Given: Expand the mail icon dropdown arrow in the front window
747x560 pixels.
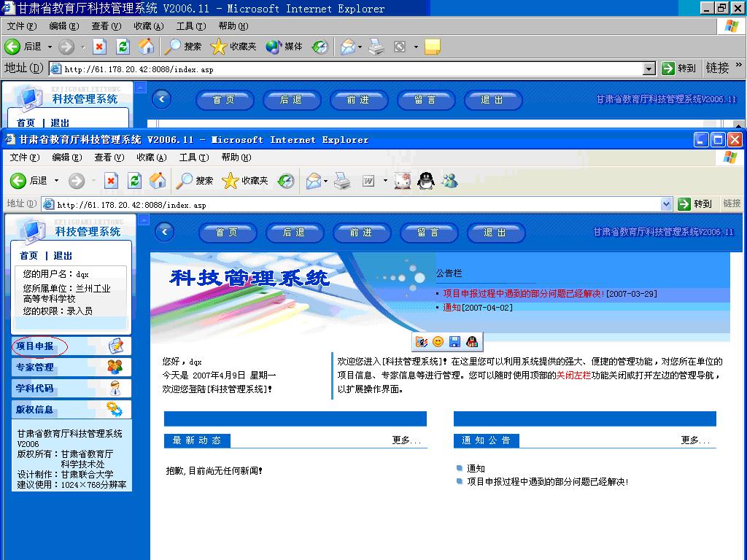Looking at the screenshot, I should [x=326, y=181].
